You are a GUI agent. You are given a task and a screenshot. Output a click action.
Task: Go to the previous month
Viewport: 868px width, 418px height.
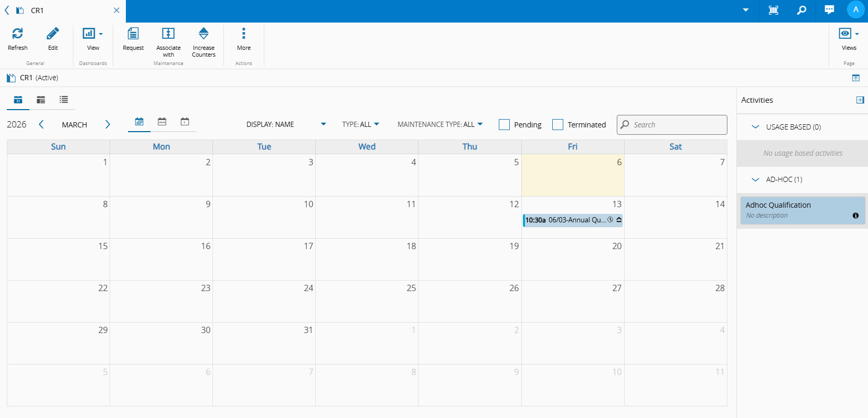click(x=41, y=124)
